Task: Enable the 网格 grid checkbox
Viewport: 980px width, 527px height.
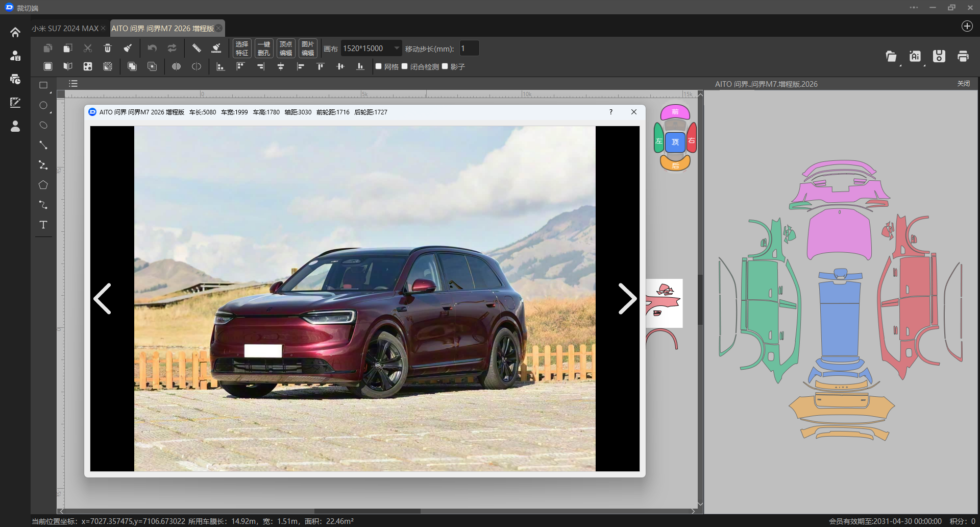Action: click(379, 66)
